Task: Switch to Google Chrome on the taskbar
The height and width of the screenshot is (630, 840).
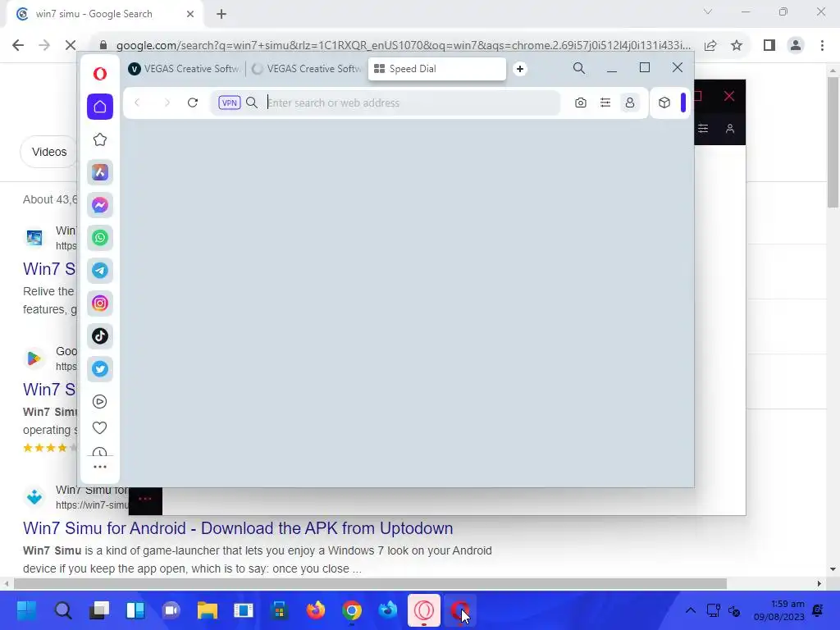Action: [x=352, y=610]
